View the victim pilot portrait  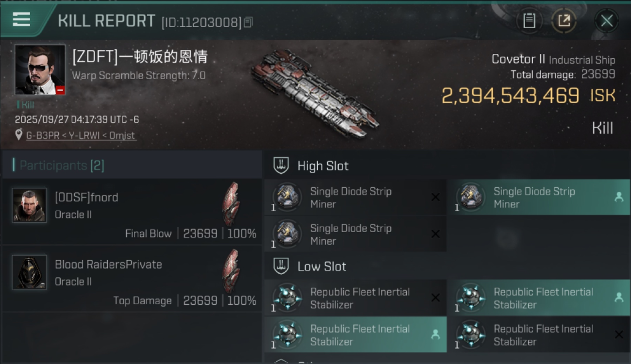[40, 70]
